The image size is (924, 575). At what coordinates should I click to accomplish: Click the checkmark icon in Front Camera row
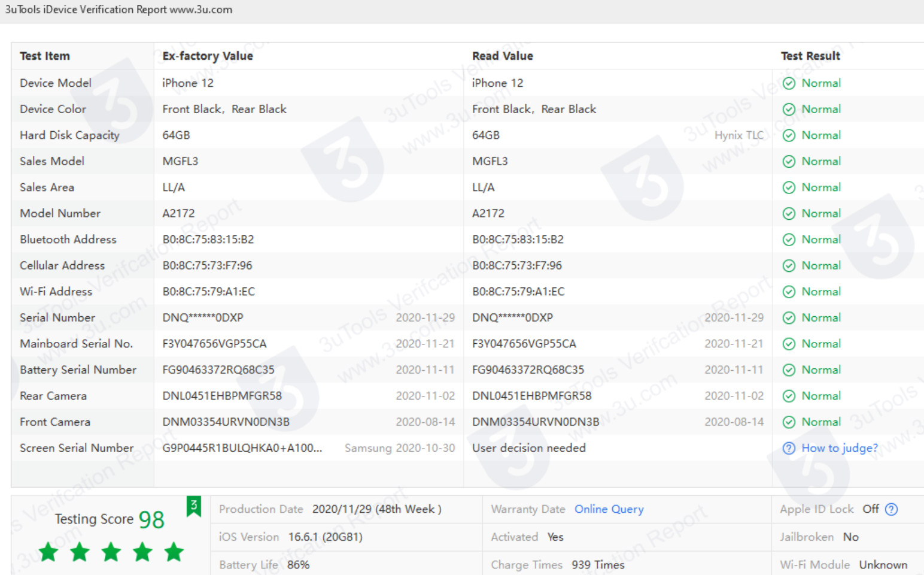click(789, 422)
